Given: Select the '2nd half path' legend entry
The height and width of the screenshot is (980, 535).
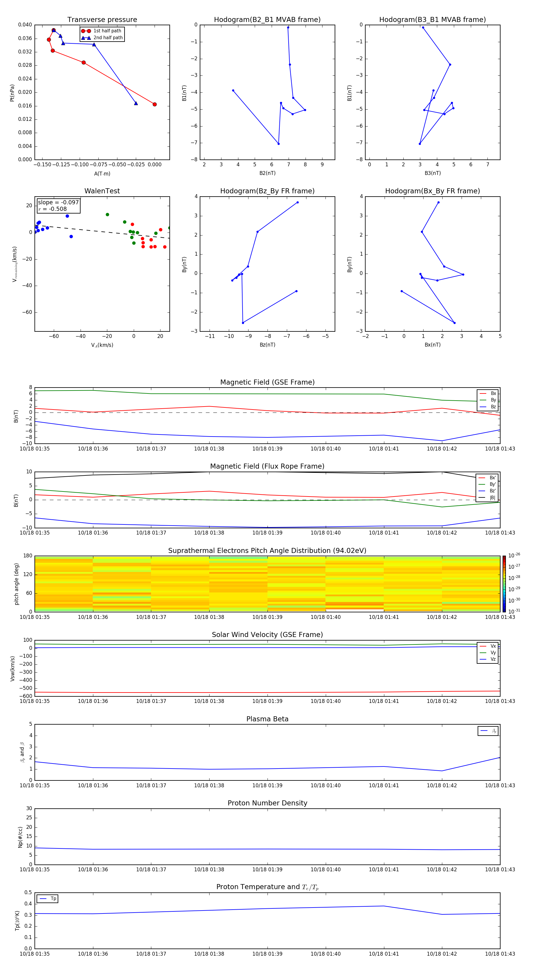Looking at the screenshot, I should pyautogui.click(x=102, y=38).
